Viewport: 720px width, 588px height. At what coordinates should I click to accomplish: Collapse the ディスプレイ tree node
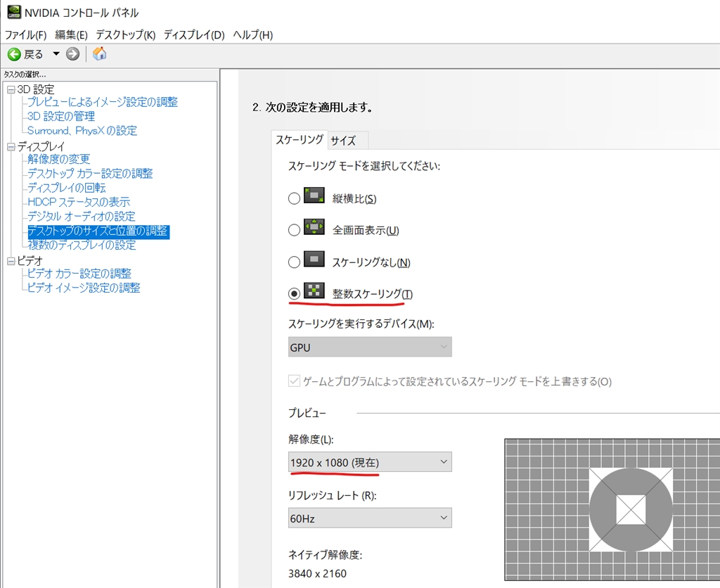click(11, 147)
